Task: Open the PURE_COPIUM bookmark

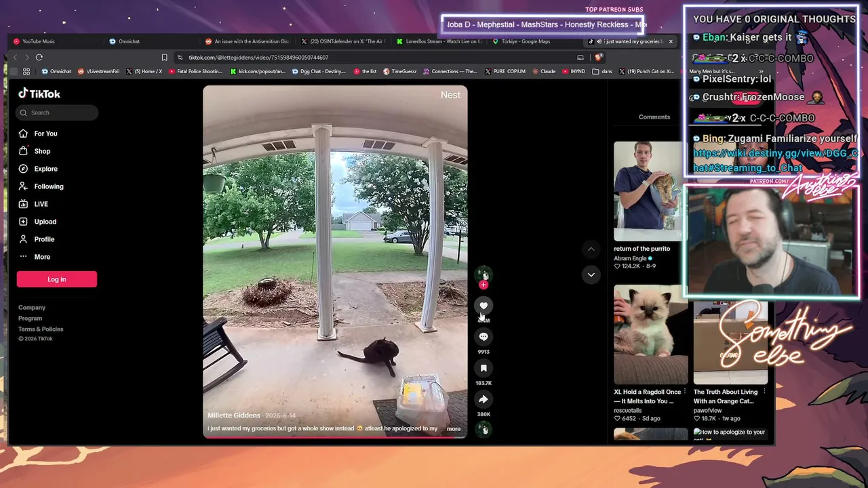Action: click(x=505, y=71)
